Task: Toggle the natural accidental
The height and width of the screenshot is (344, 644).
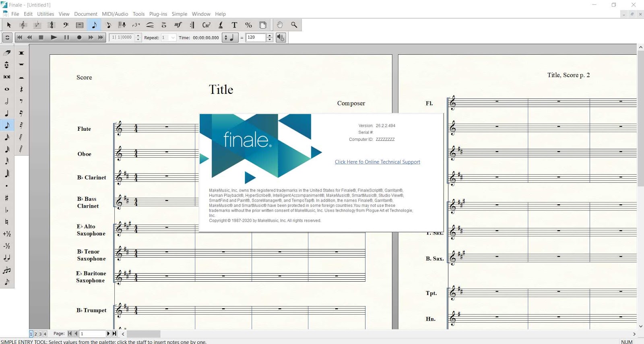Action: coord(7,222)
